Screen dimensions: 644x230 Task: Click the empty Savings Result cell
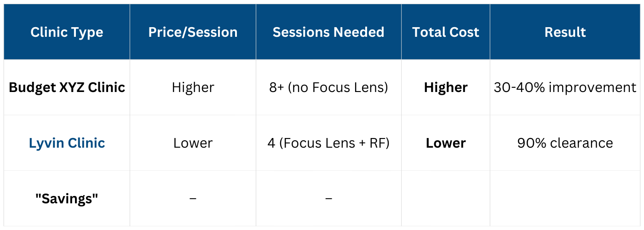(x=565, y=199)
